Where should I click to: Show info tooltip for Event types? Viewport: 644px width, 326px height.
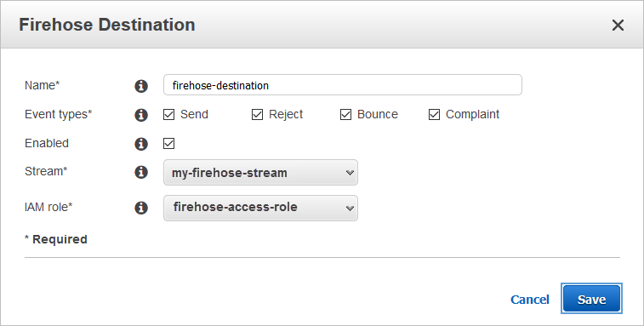click(141, 115)
